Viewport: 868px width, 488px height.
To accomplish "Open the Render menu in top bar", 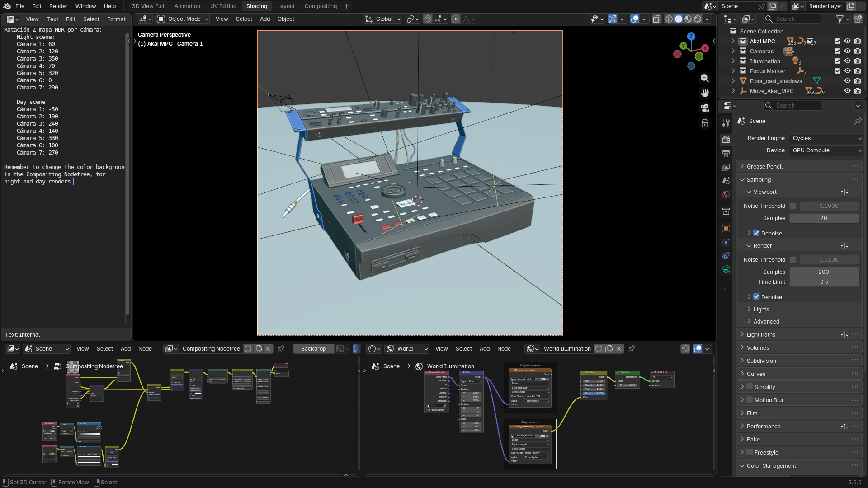I will click(58, 6).
